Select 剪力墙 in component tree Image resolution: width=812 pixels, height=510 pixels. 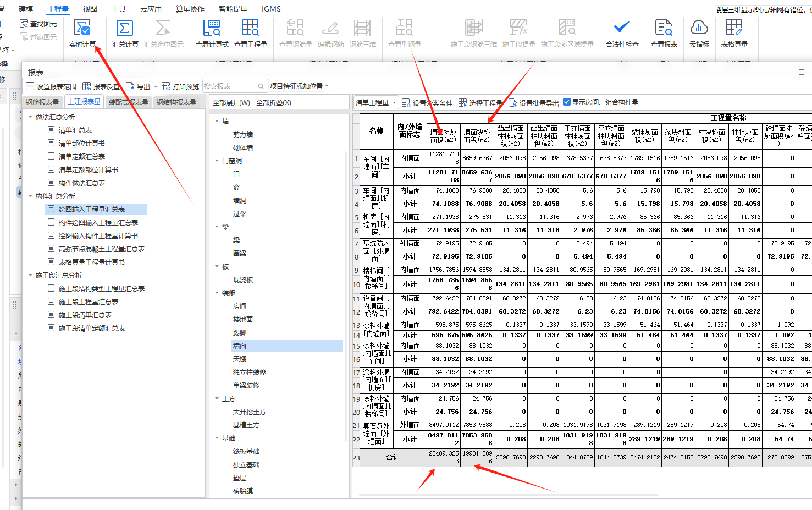point(243,134)
